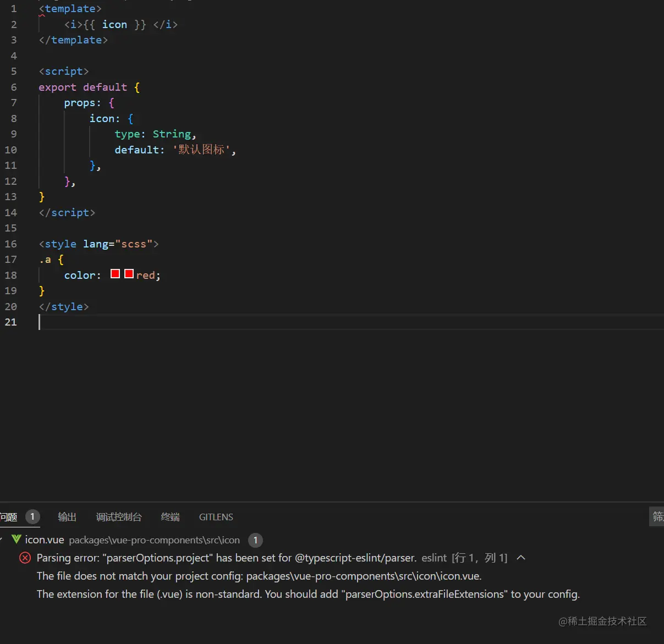The width and height of the screenshot is (664, 644).
Task: Select the icon.vue file name in problems list
Action: coord(45,540)
